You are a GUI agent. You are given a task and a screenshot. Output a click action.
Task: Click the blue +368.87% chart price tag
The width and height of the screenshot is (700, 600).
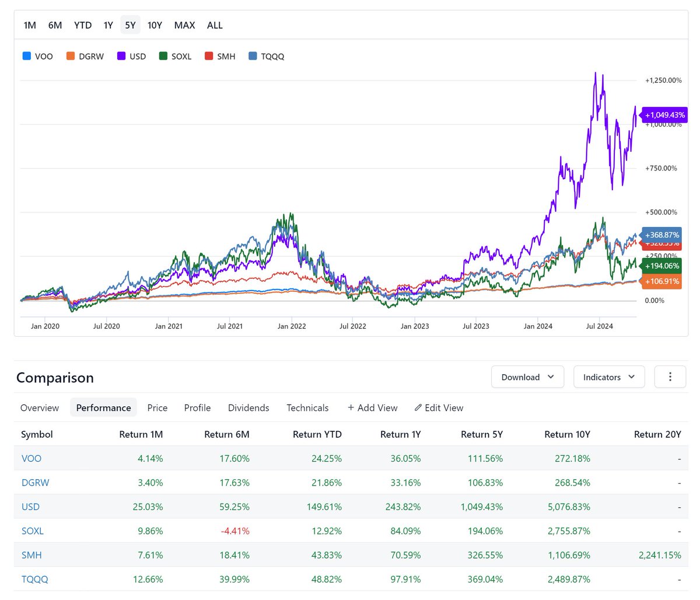coord(662,235)
